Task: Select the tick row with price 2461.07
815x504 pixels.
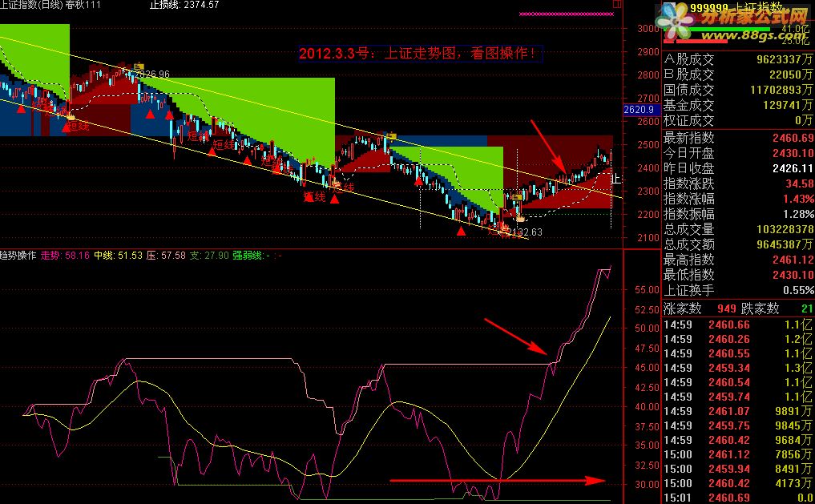Action: [739, 411]
